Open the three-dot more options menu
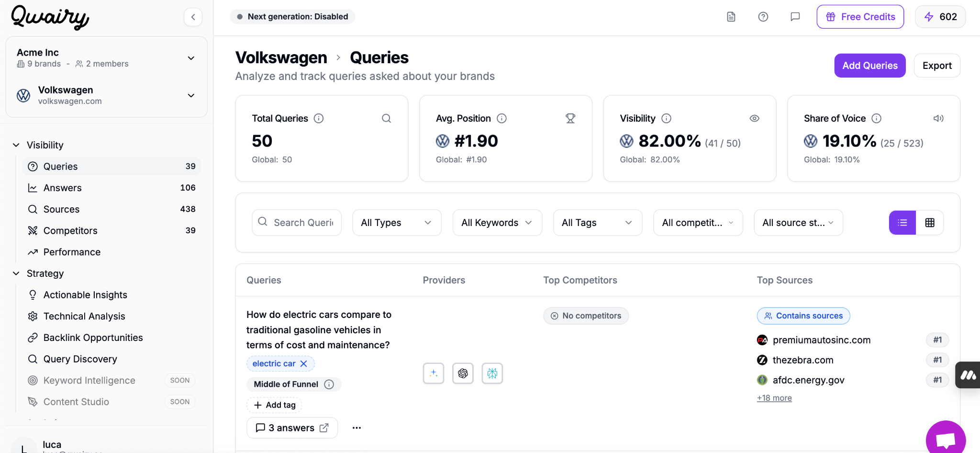This screenshot has width=980, height=453. tap(356, 428)
